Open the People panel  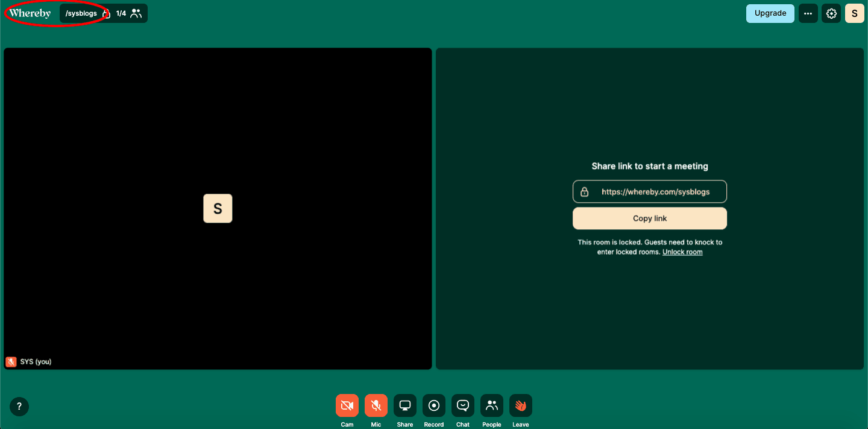point(491,405)
